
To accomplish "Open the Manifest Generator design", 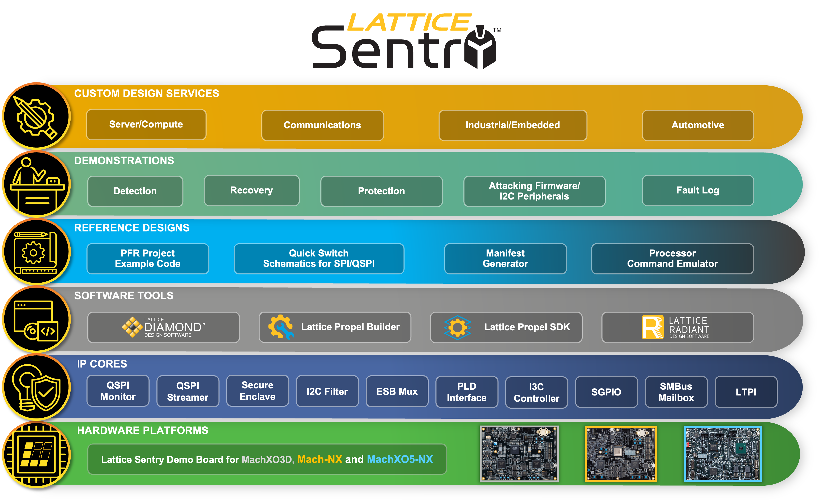I will point(505,259).
